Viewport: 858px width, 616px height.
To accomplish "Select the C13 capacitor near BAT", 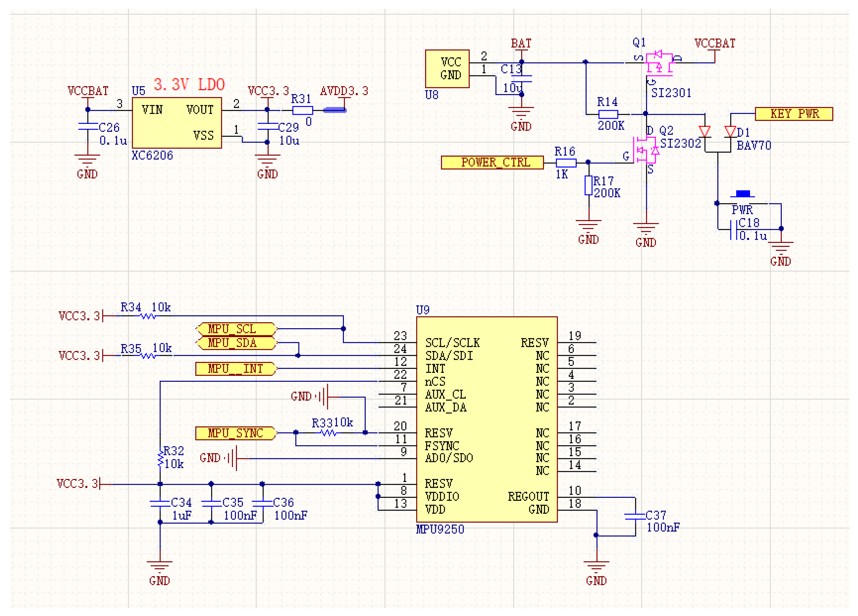I will 521,79.
